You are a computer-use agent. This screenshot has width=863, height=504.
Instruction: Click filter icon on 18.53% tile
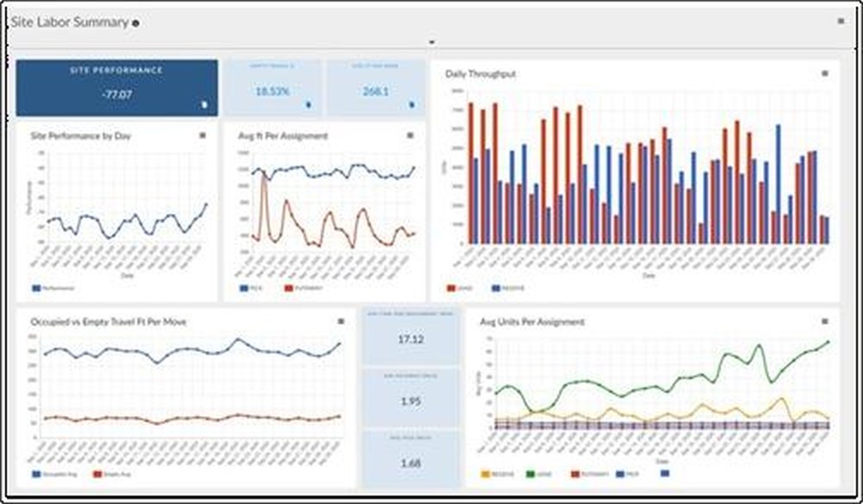(308, 104)
